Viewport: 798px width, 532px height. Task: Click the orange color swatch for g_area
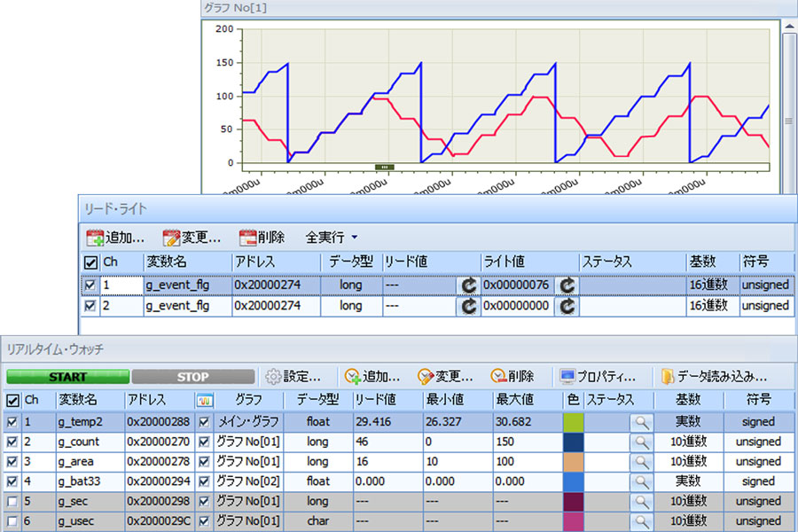click(574, 462)
